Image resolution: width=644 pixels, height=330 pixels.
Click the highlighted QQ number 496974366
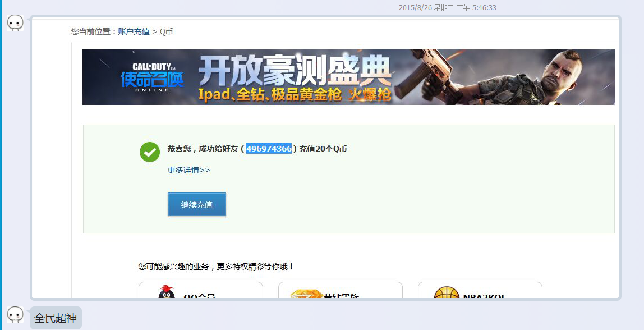pos(269,149)
